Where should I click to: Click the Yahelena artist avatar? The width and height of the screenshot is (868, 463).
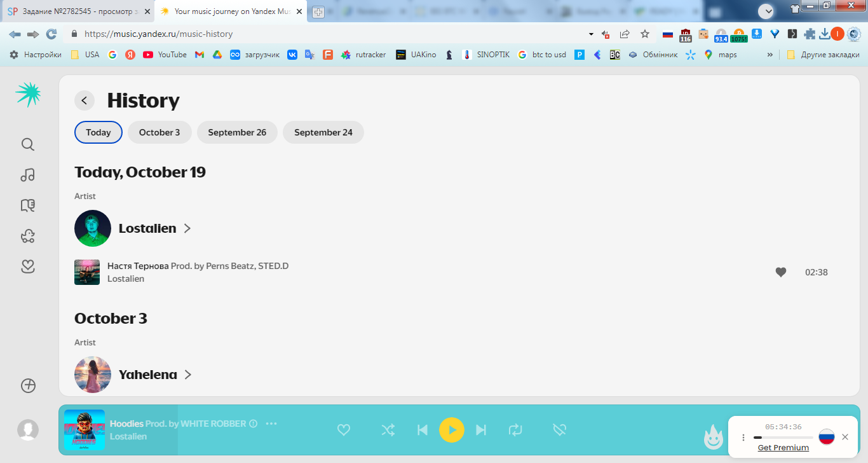coord(93,375)
